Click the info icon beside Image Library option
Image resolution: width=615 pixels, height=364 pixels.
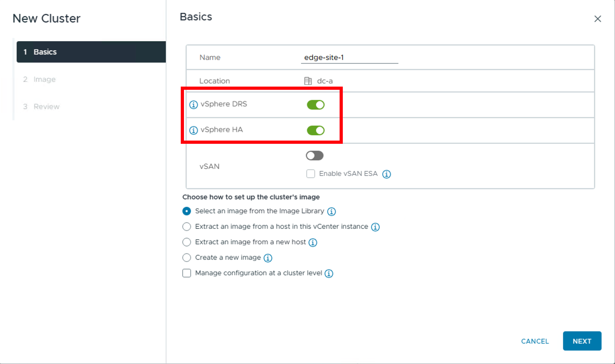tap(332, 211)
